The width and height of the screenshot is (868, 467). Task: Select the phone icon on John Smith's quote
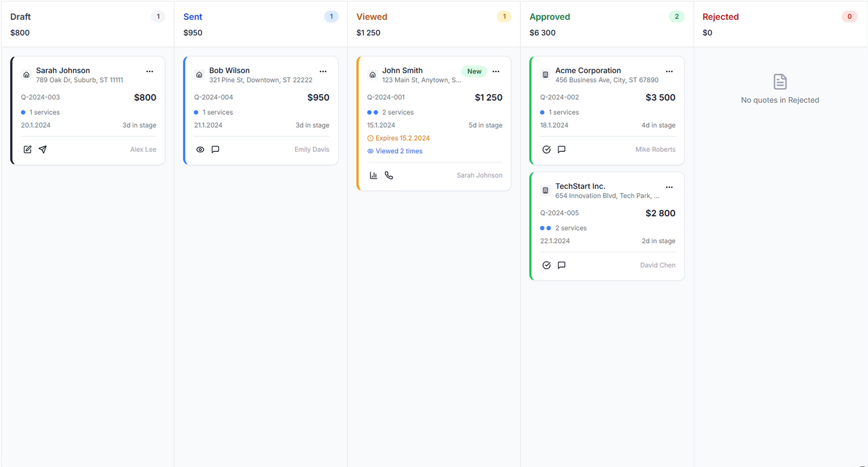[x=389, y=175]
